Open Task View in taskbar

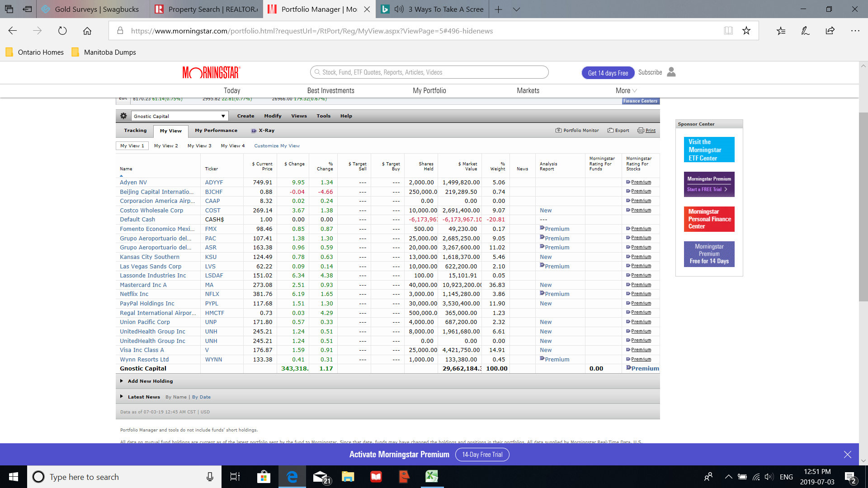tap(235, 477)
